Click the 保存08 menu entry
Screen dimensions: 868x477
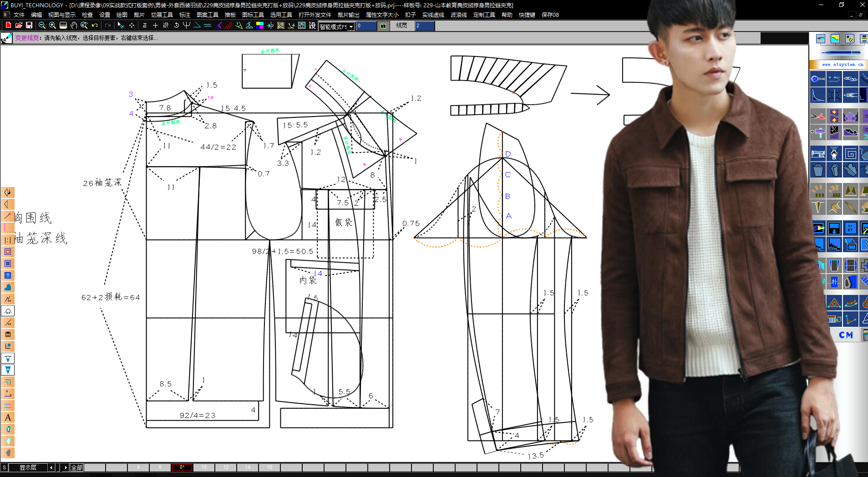[550, 15]
